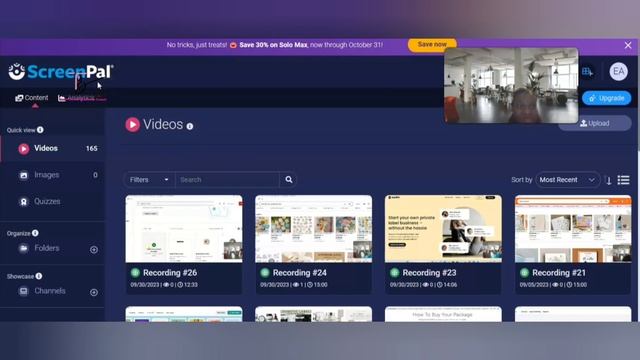Screen dimensions: 640x360
Task: Click the ScreenPal logo
Action: [x=61, y=72]
